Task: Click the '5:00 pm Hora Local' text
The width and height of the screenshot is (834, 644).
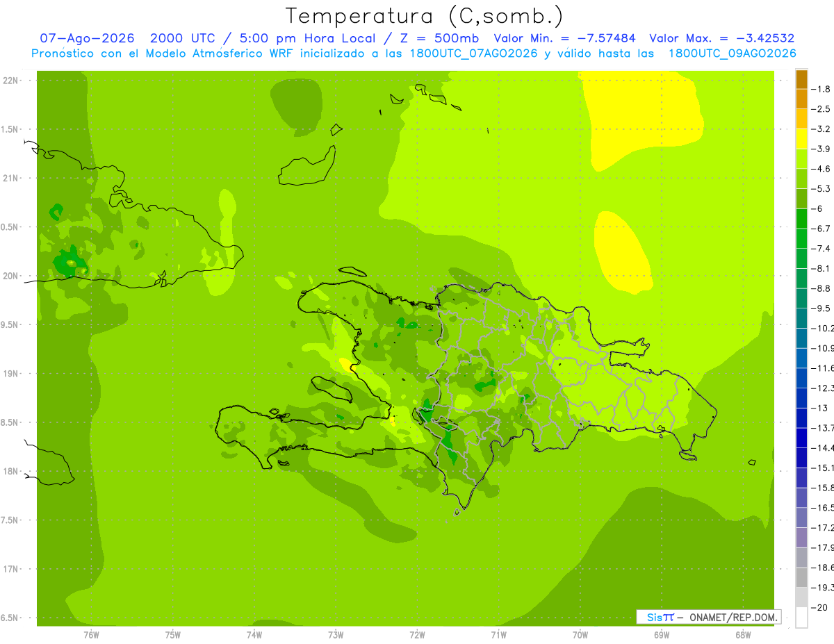Action: coord(307,38)
